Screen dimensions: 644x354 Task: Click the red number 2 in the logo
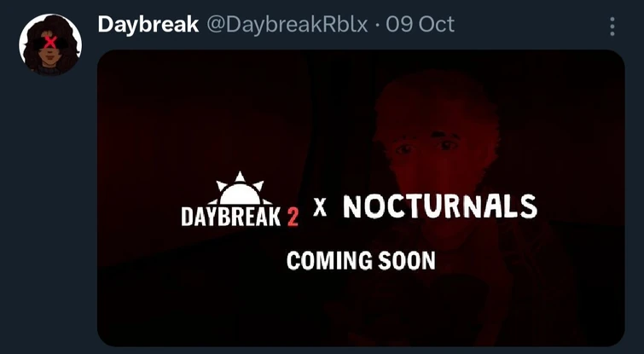[x=293, y=218]
